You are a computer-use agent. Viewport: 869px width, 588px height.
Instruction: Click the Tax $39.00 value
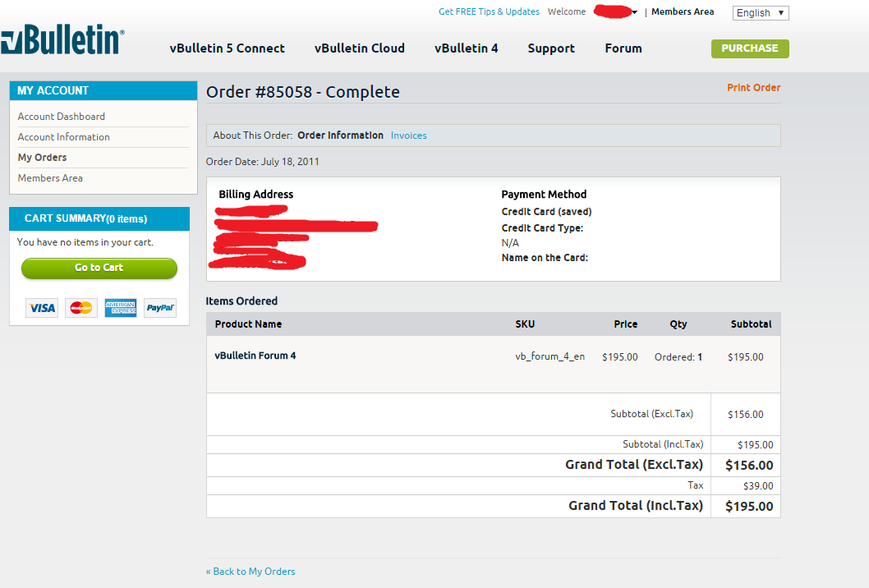click(x=758, y=486)
